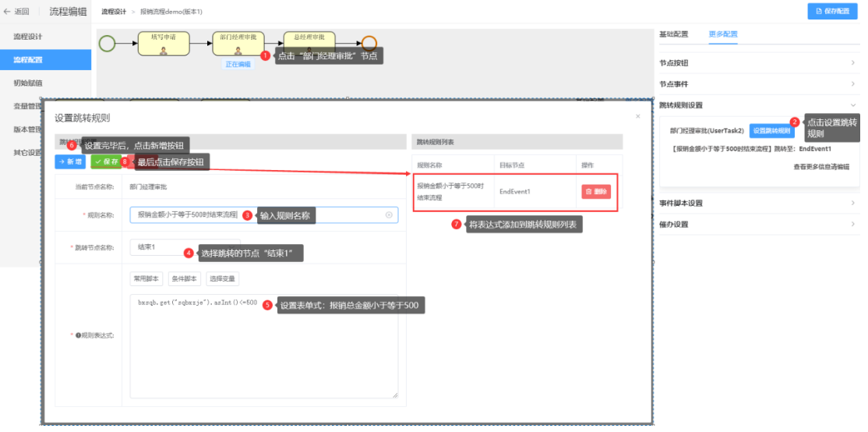Open 流程设计 in the left sidebar
The image size is (868, 432).
click(29, 37)
